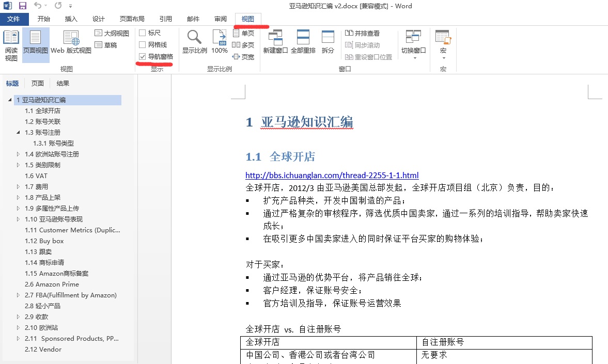Collapse the 1.3 账号注册 heading
608x364 pixels.
pyautogui.click(x=19, y=133)
